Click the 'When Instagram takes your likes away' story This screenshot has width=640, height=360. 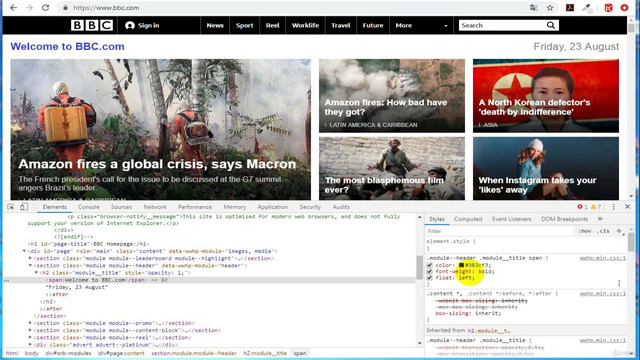tap(546, 168)
